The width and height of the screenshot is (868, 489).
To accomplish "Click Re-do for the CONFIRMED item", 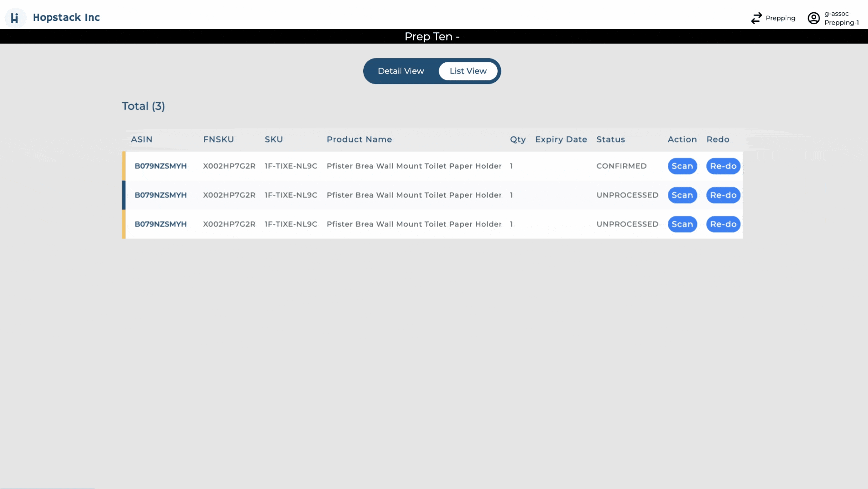I will tap(723, 166).
